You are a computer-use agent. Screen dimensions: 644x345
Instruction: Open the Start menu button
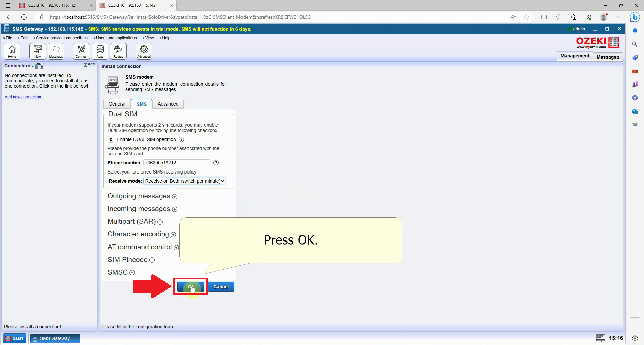click(14, 338)
